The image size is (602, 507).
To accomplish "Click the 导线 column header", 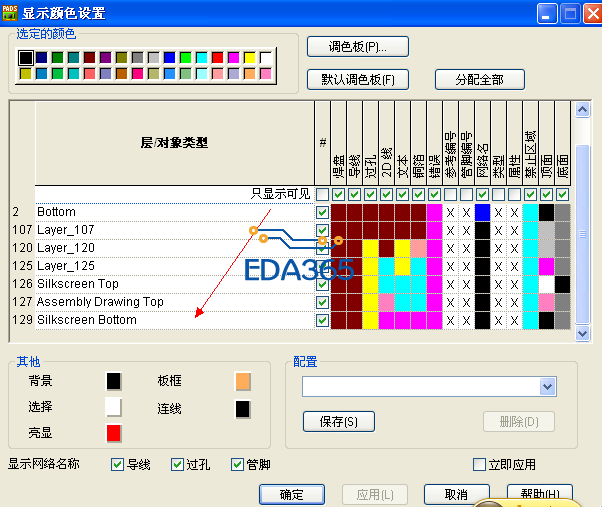I will point(354,144).
